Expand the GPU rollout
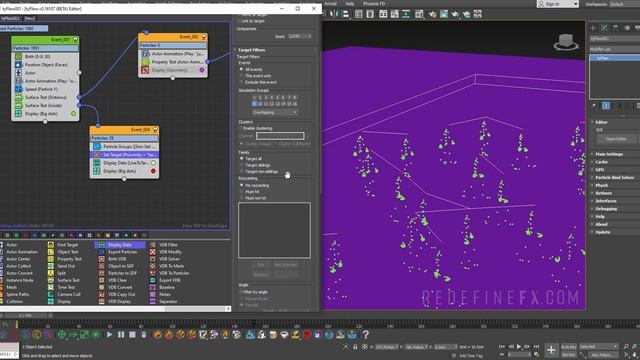640x360 pixels. (599, 170)
